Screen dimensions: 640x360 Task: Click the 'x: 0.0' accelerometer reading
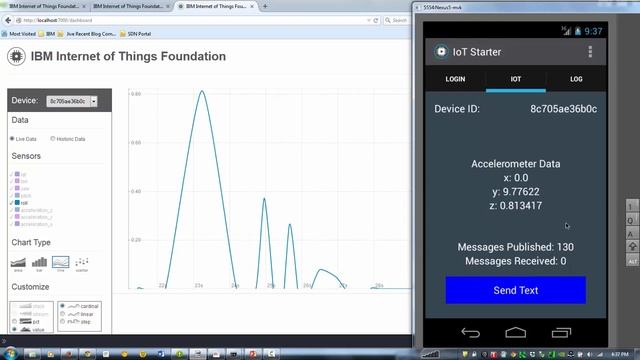(x=516, y=178)
